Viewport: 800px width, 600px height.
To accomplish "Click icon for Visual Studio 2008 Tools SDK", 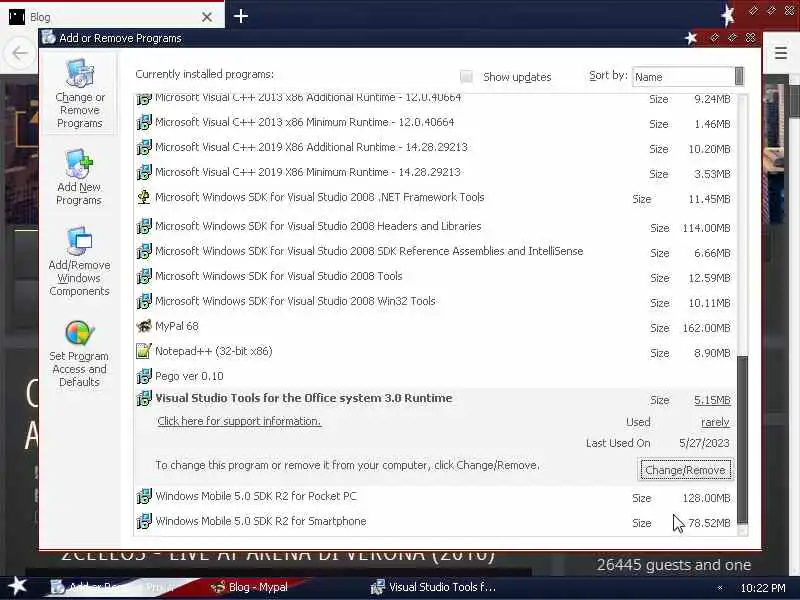I will [x=144, y=276].
